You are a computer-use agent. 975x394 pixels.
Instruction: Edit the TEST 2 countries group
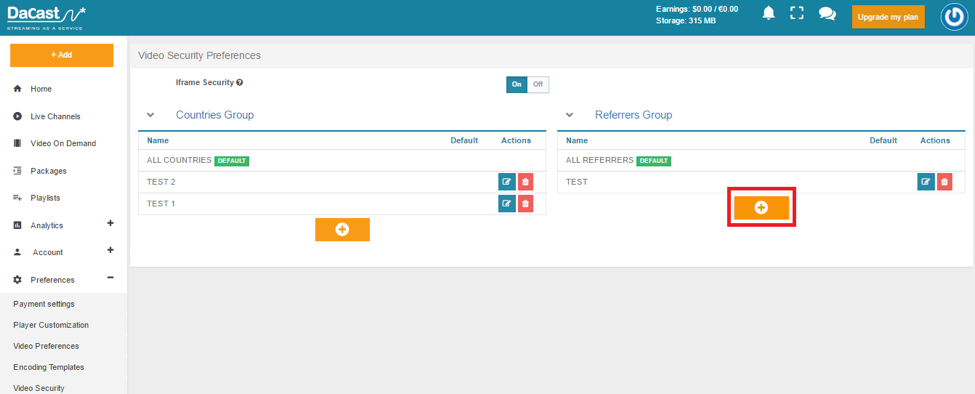tap(507, 182)
